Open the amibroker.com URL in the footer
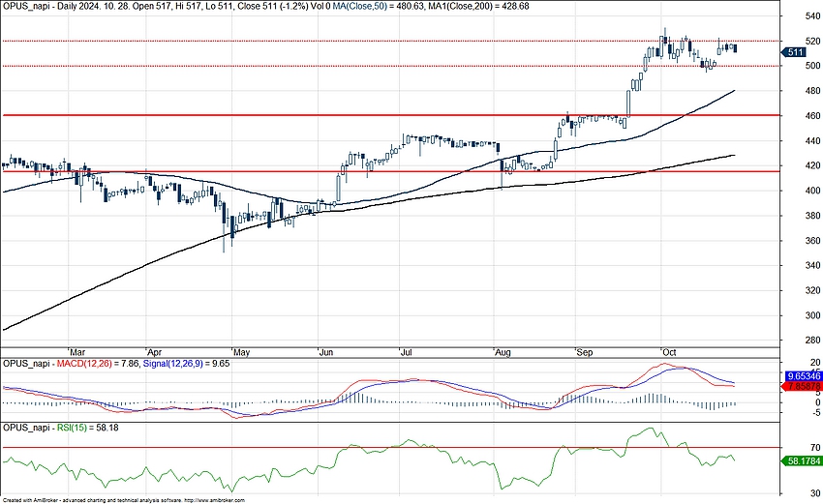The width and height of the screenshot is (823, 504). pos(216,500)
